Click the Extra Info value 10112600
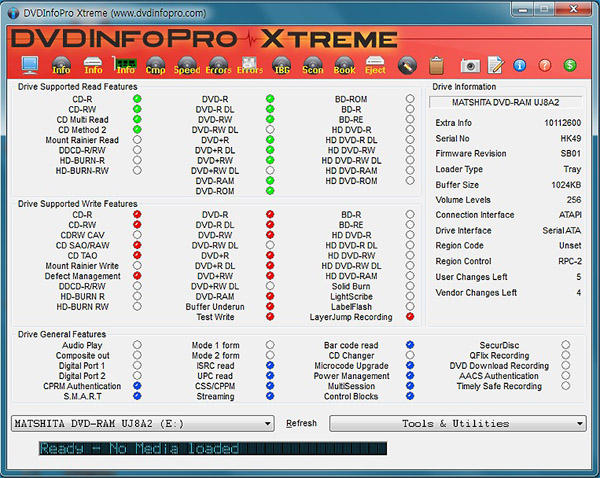The image size is (600, 478). pos(562,123)
